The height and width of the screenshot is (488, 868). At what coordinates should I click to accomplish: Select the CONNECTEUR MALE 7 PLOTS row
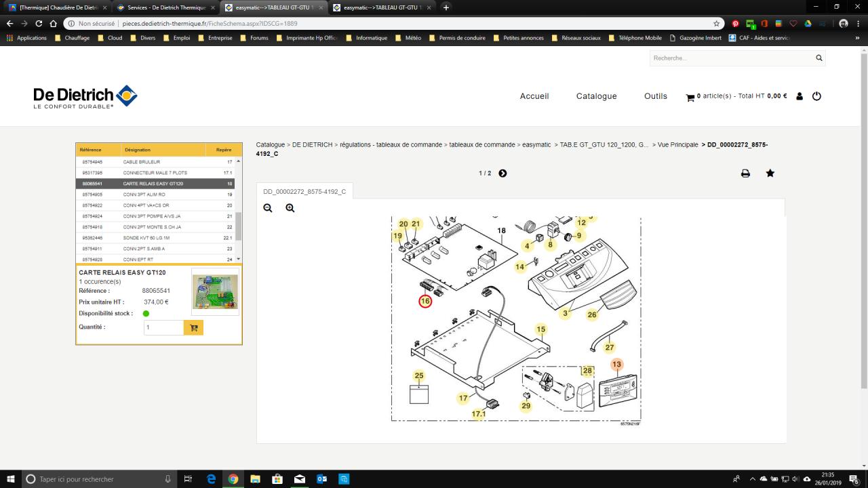coord(155,173)
